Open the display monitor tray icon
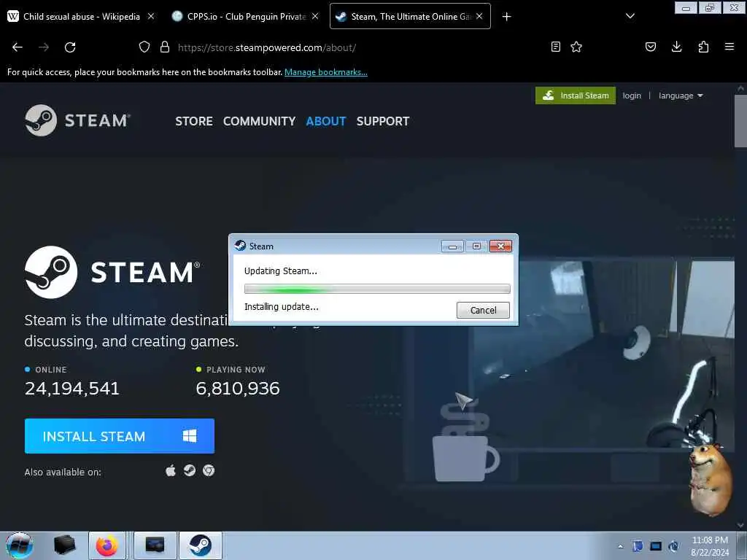Screen dimensions: 747x560 coord(656,546)
